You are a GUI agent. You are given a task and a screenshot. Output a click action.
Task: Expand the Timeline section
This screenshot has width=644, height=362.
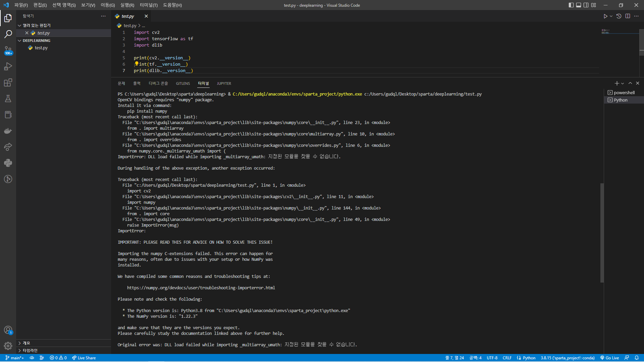[64, 350]
